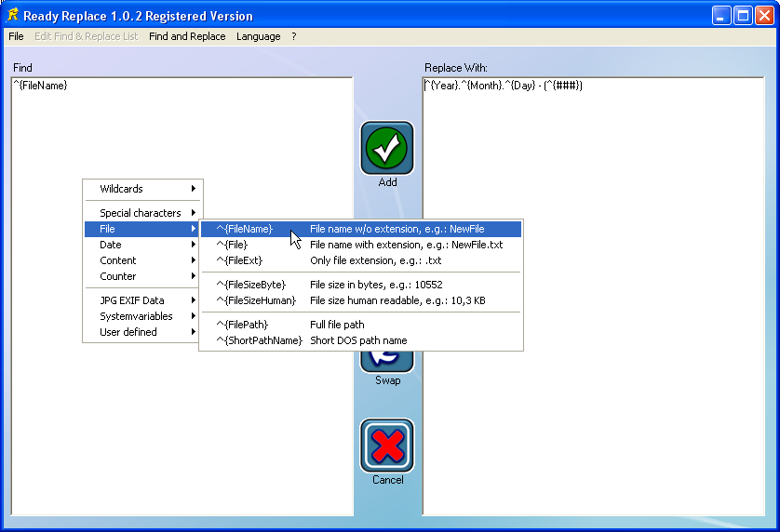This screenshot has height=532, width=780.
Task: Expand the Special characters submenu
Action: pyautogui.click(x=143, y=213)
